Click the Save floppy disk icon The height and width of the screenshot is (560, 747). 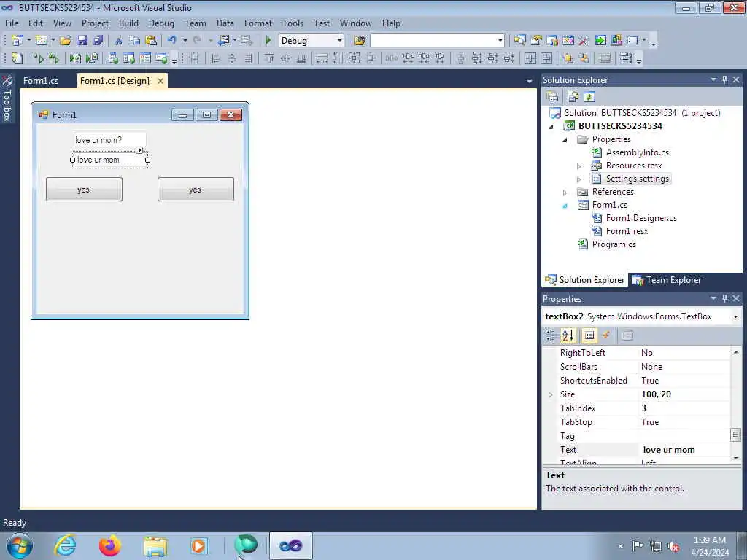82,41
